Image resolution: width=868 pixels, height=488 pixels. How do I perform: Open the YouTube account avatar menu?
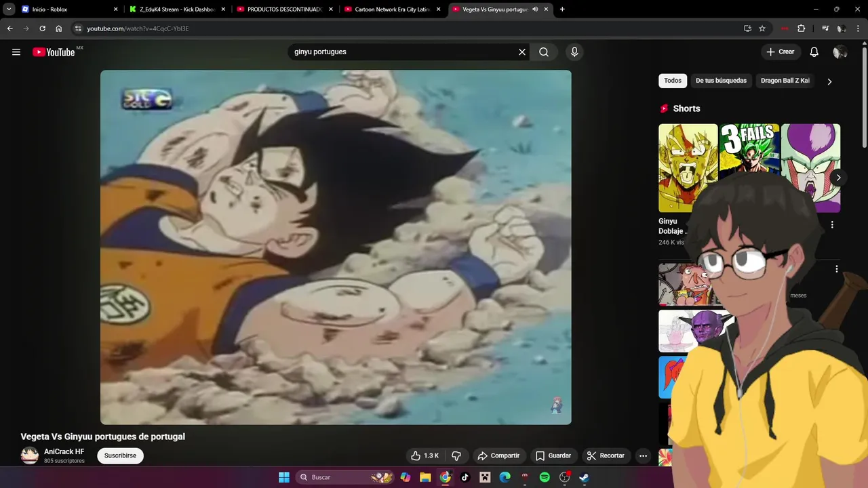point(840,52)
